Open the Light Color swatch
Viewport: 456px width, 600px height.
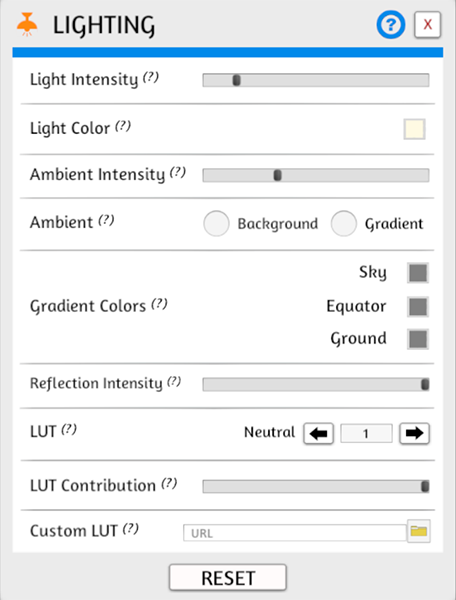pyautogui.click(x=414, y=129)
